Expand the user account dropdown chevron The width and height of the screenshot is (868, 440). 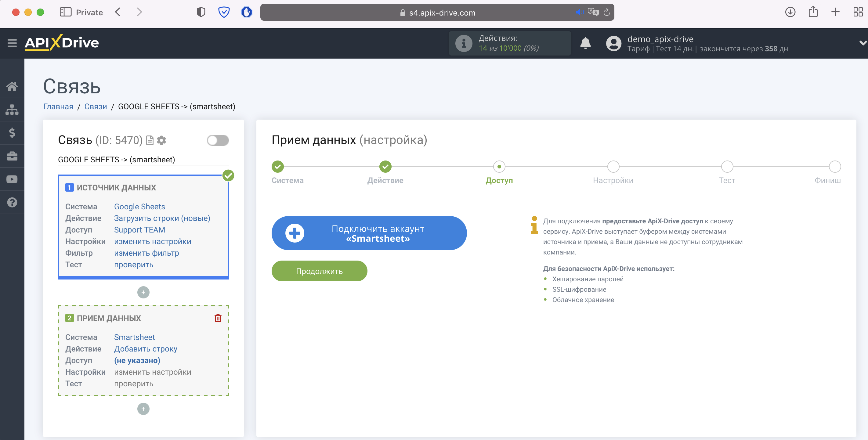pyautogui.click(x=862, y=43)
